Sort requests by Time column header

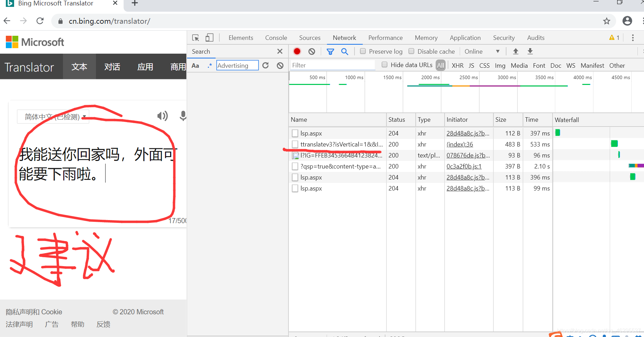click(537, 120)
